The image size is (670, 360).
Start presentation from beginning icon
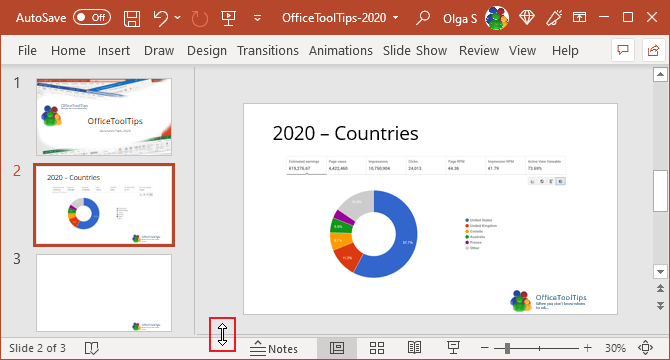coord(229,18)
